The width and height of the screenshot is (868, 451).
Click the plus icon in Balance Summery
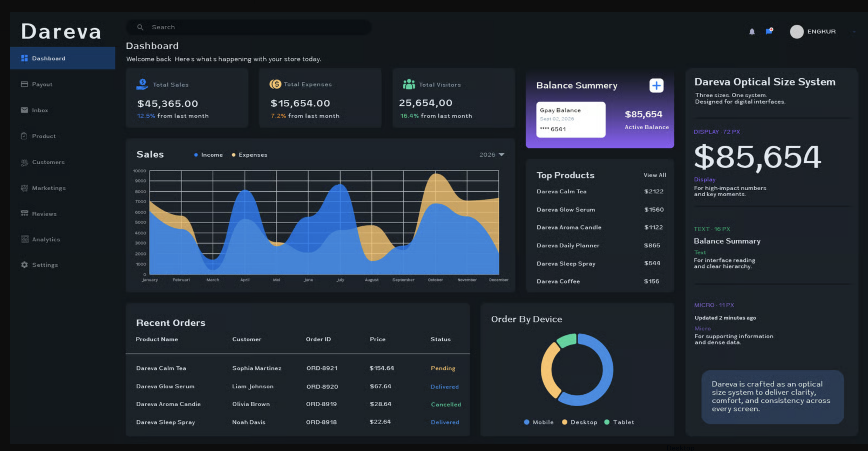pyautogui.click(x=656, y=86)
